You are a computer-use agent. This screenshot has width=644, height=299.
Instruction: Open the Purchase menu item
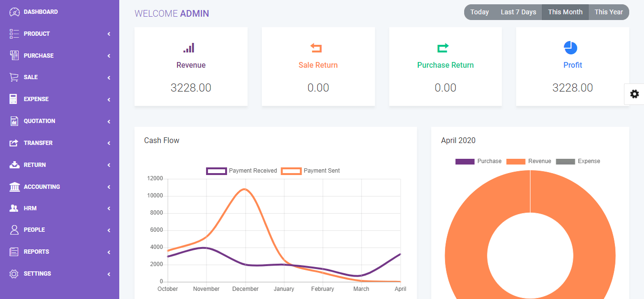click(x=60, y=56)
